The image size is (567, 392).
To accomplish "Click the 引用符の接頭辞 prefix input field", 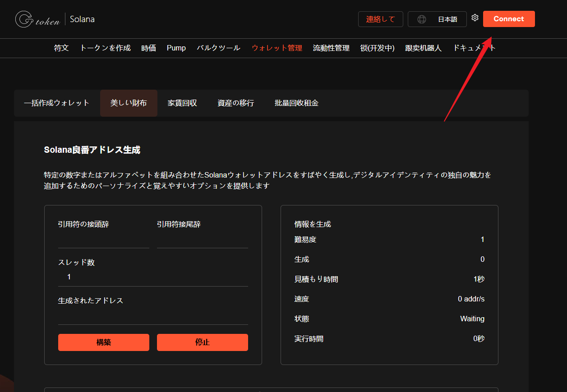I will point(103,240).
